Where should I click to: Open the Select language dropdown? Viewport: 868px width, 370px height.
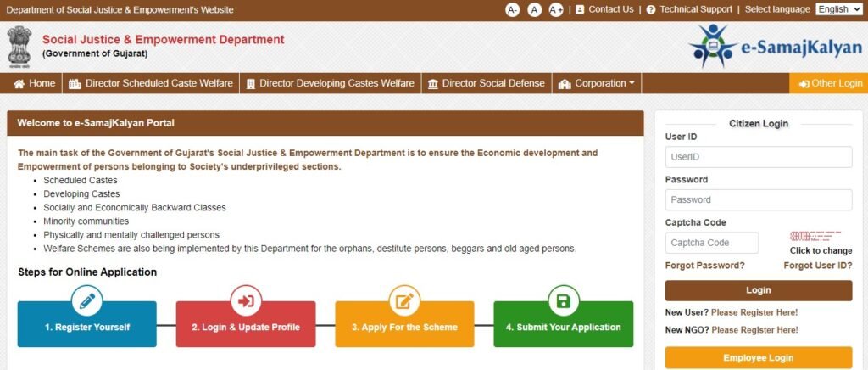(839, 9)
